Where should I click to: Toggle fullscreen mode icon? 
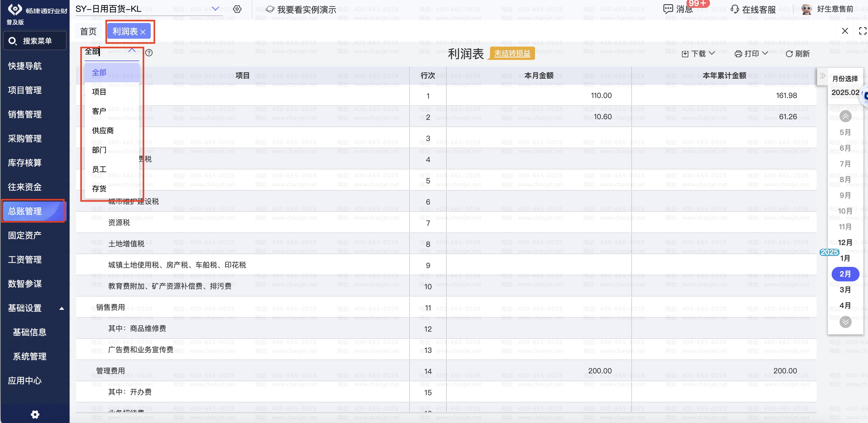pos(863,31)
